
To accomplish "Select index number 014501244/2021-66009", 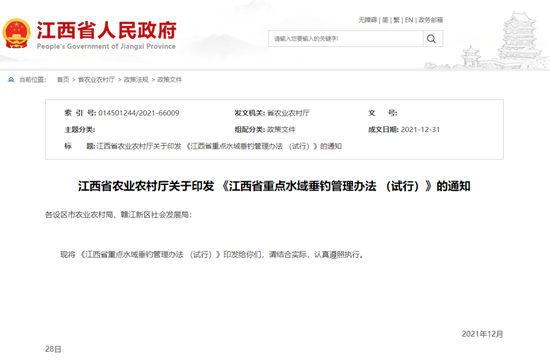I will tap(139, 113).
